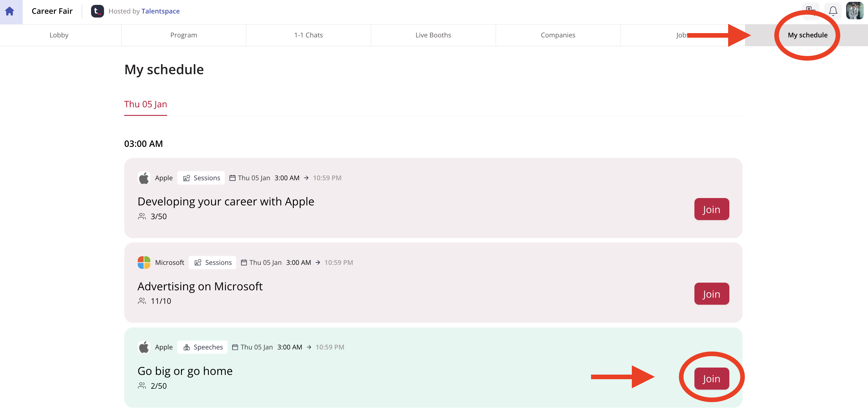Image resolution: width=868 pixels, height=412 pixels.
Task: Click Sessions tag on Apple career card
Action: tap(201, 178)
